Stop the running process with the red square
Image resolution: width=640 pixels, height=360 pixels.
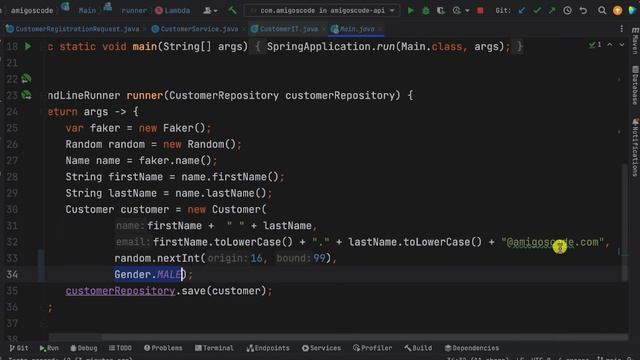click(x=480, y=10)
